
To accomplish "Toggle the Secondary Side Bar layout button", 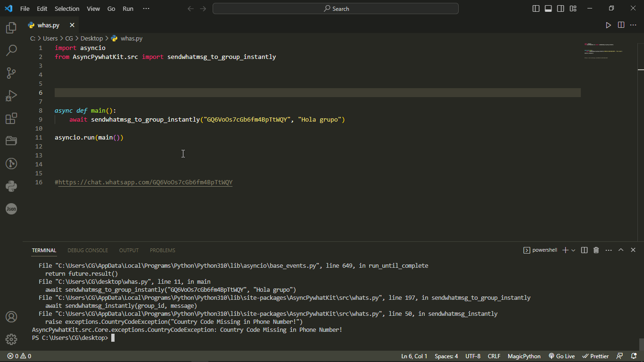I will point(561,8).
